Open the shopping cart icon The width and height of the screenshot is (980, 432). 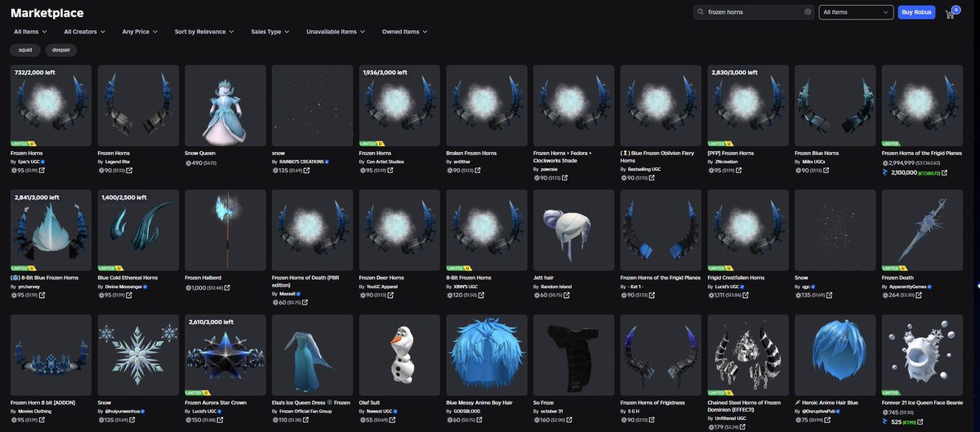950,13
